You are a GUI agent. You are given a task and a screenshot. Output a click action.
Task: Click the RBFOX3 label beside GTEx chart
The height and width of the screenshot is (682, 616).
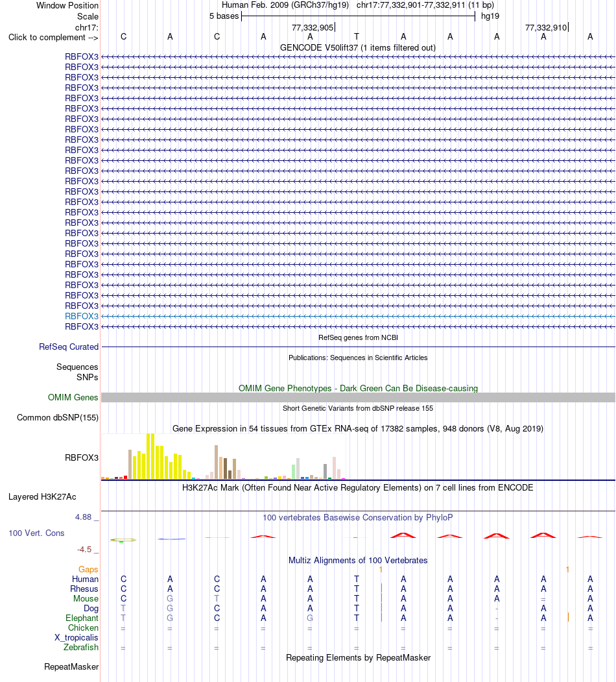pyautogui.click(x=82, y=457)
